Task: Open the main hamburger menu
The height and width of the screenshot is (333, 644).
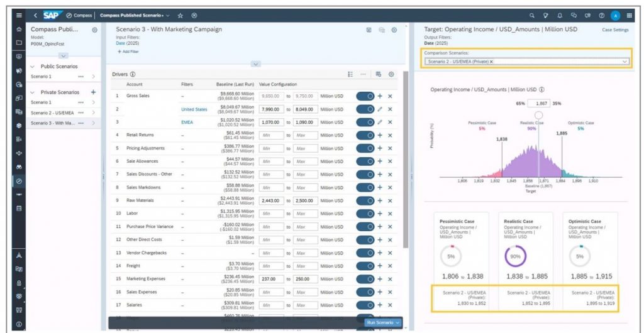Action: pos(19,14)
